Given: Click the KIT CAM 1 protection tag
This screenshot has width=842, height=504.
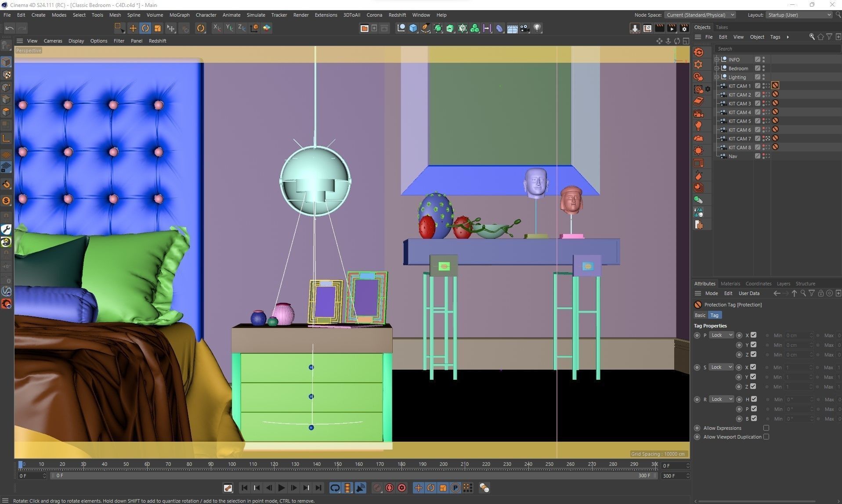Looking at the screenshot, I should pos(775,86).
